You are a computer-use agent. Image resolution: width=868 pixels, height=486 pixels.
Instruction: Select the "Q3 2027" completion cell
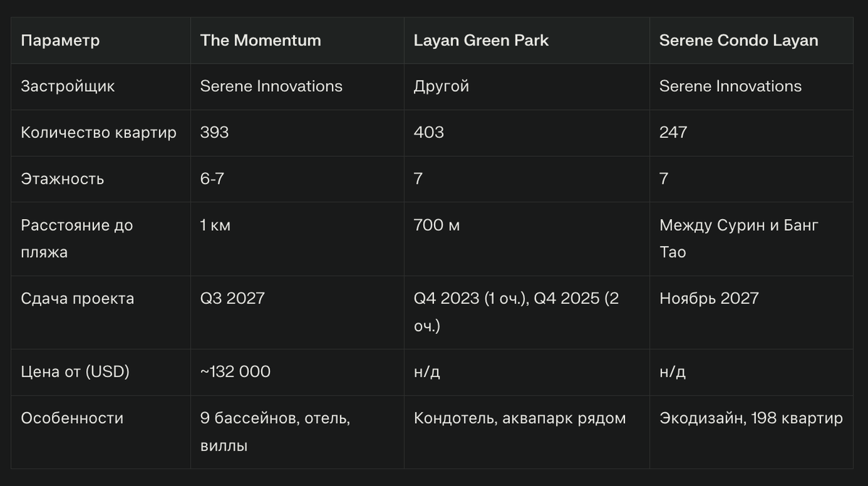coord(232,298)
